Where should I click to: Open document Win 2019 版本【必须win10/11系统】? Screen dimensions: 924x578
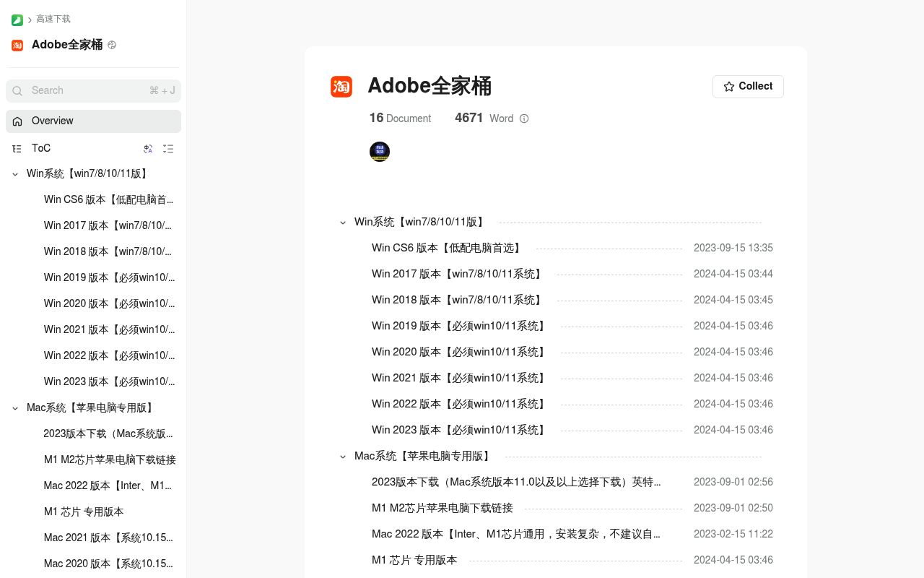tap(460, 326)
